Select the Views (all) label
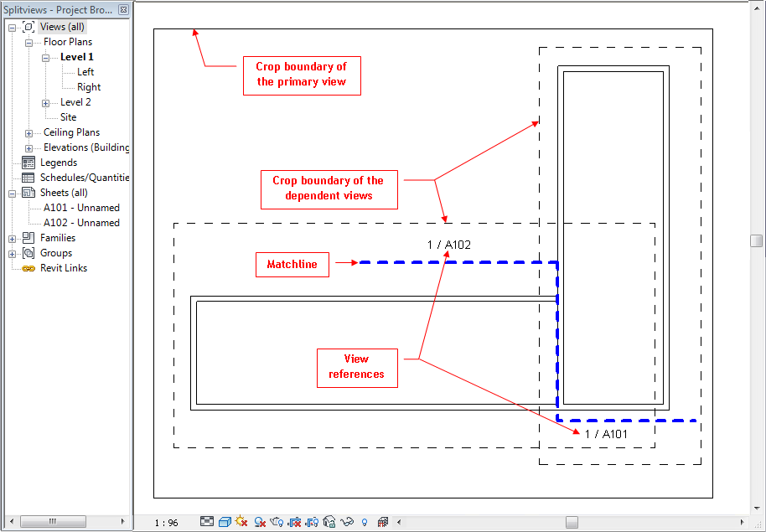Viewport: 766px width, 532px height. click(x=62, y=27)
